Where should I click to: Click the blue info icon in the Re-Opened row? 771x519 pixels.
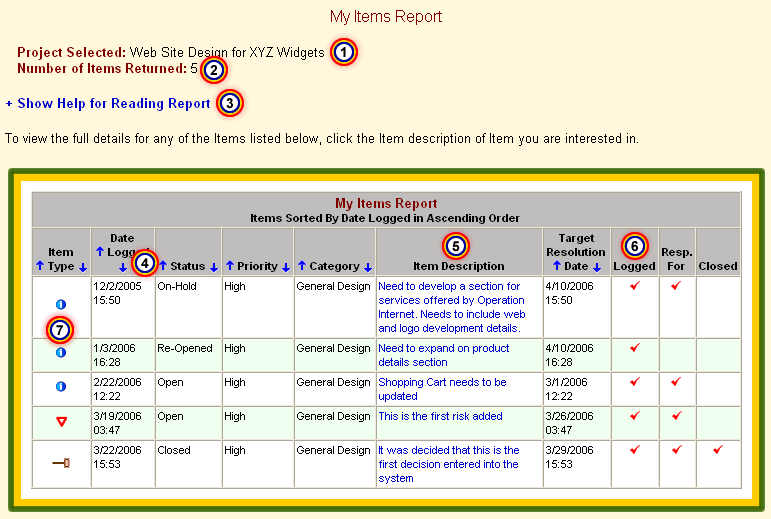(x=61, y=352)
